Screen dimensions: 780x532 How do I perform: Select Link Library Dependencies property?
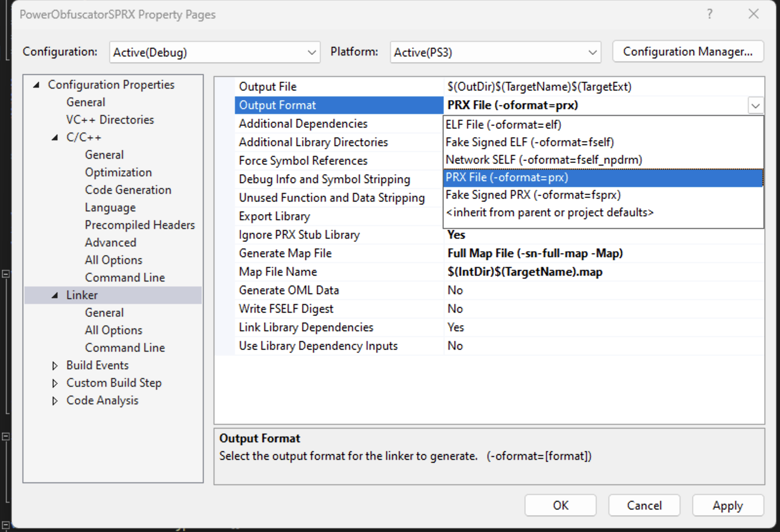(x=306, y=327)
